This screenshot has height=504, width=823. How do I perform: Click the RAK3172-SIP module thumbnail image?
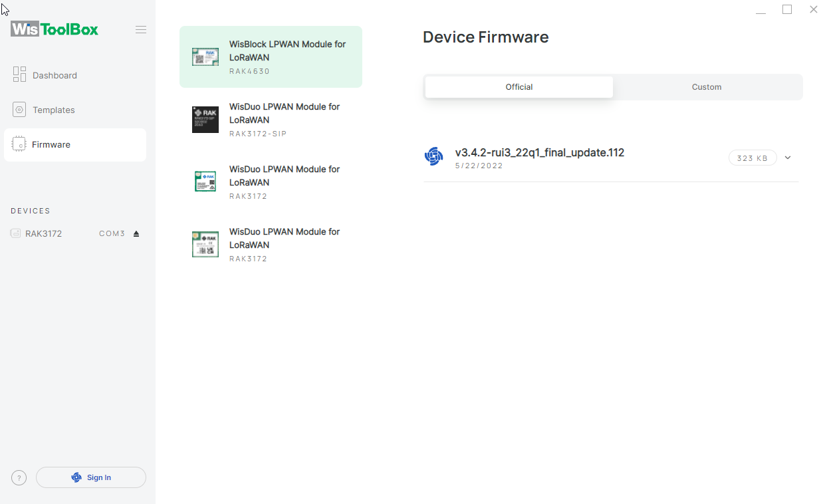(x=205, y=119)
